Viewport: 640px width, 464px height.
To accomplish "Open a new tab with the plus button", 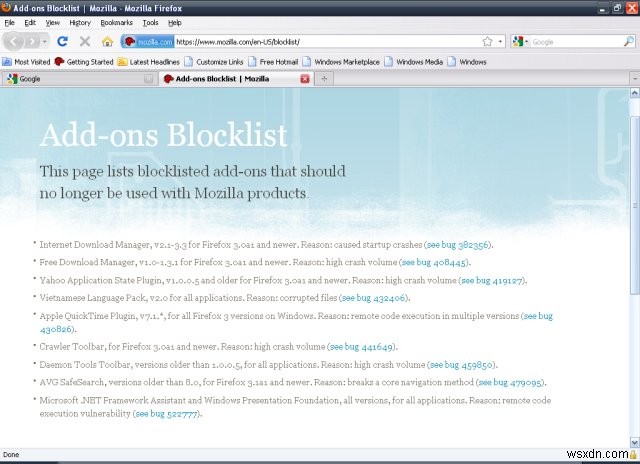I will coord(324,79).
